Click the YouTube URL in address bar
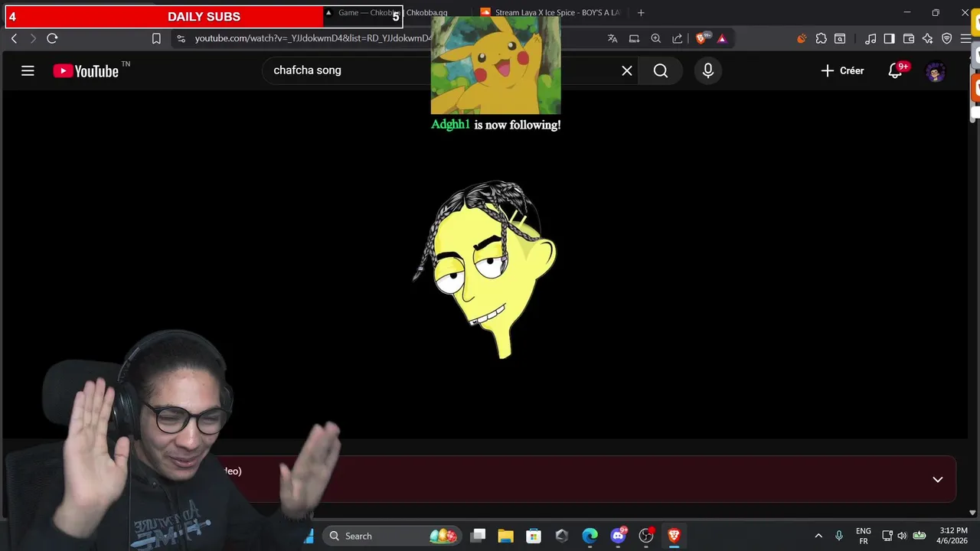Image resolution: width=980 pixels, height=551 pixels. tap(312, 38)
